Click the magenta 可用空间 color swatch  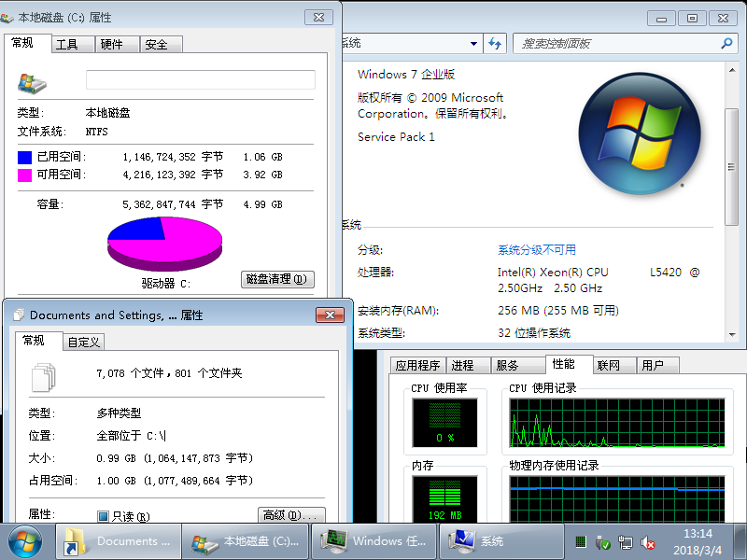tap(25, 175)
